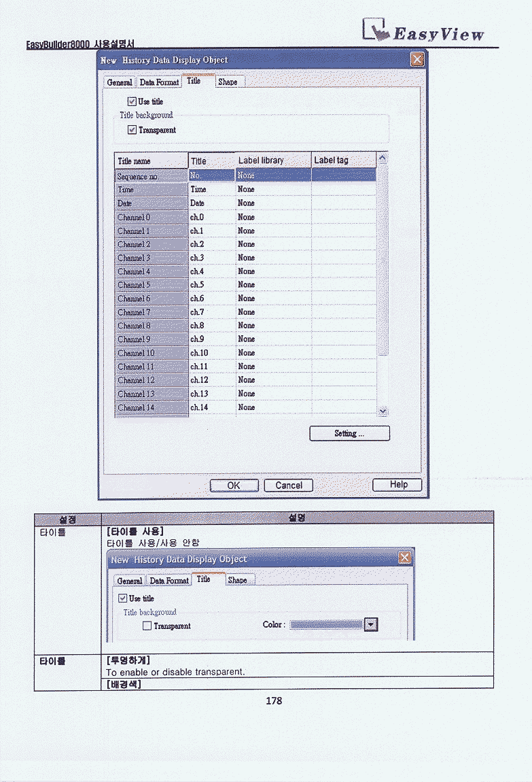The height and width of the screenshot is (782, 532).
Task: Open the General tab in upper dialog
Action: (120, 82)
